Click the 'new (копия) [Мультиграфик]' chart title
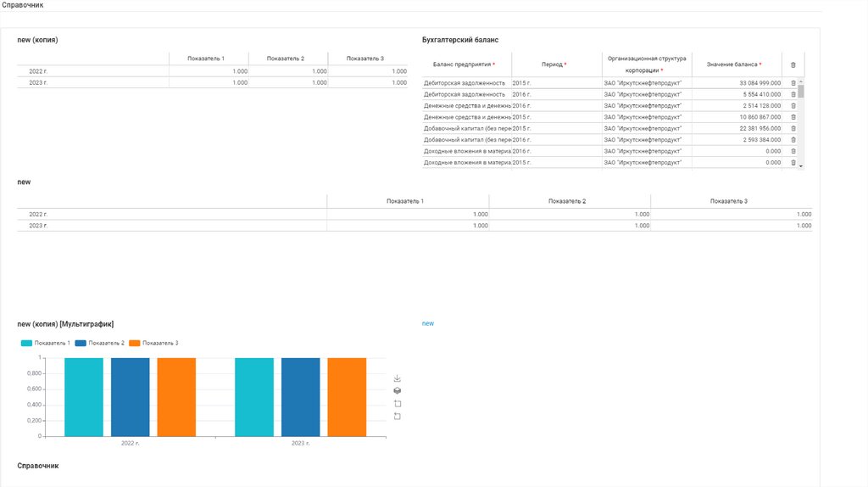Viewport: 868px width, 487px height. point(65,324)
